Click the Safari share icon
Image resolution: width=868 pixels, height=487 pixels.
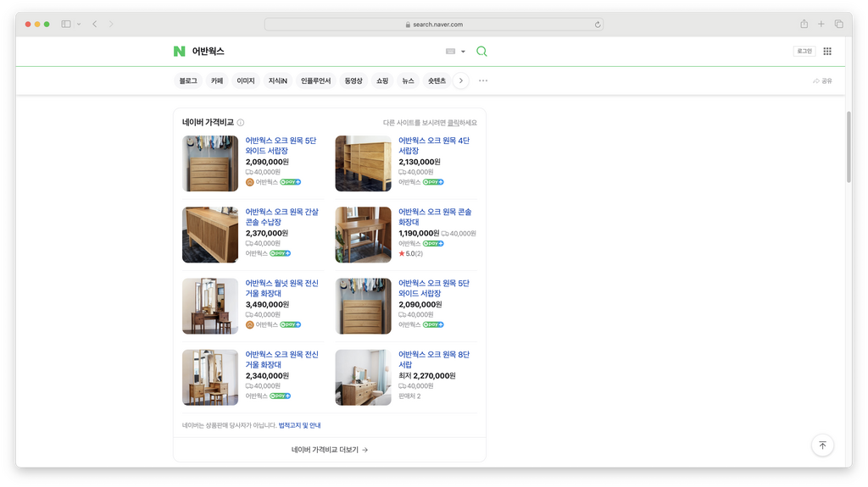coord(804,24)
